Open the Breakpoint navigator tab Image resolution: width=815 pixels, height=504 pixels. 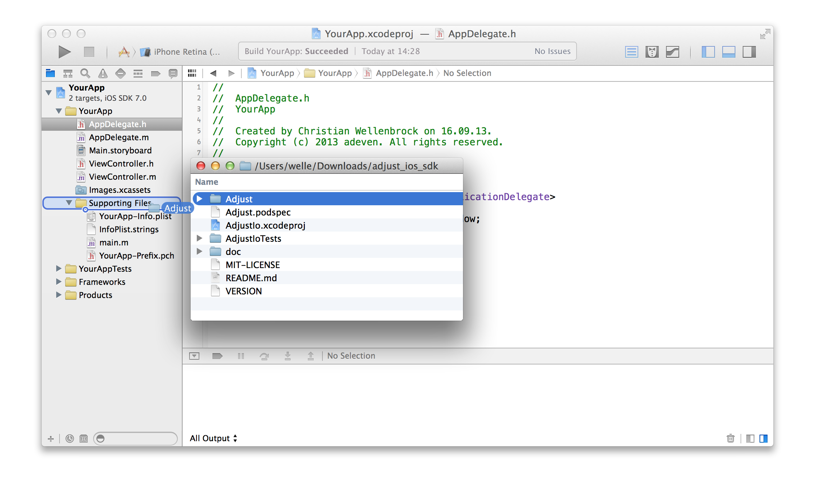coord(156,73)
